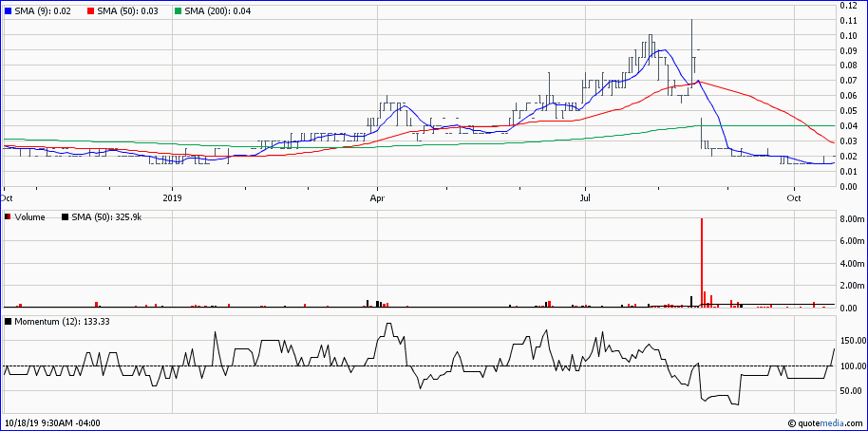Click the leftmost Oct label on time axis

click(8, 198)
